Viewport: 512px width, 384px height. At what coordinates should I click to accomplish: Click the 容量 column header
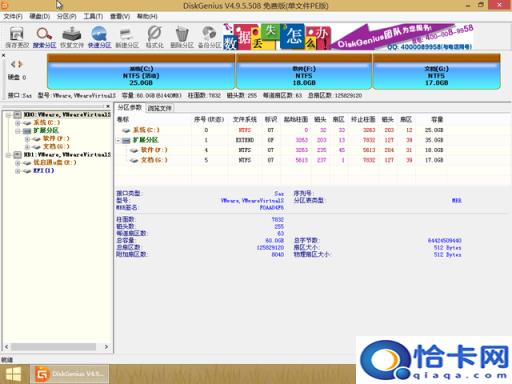tap(437, 119)
